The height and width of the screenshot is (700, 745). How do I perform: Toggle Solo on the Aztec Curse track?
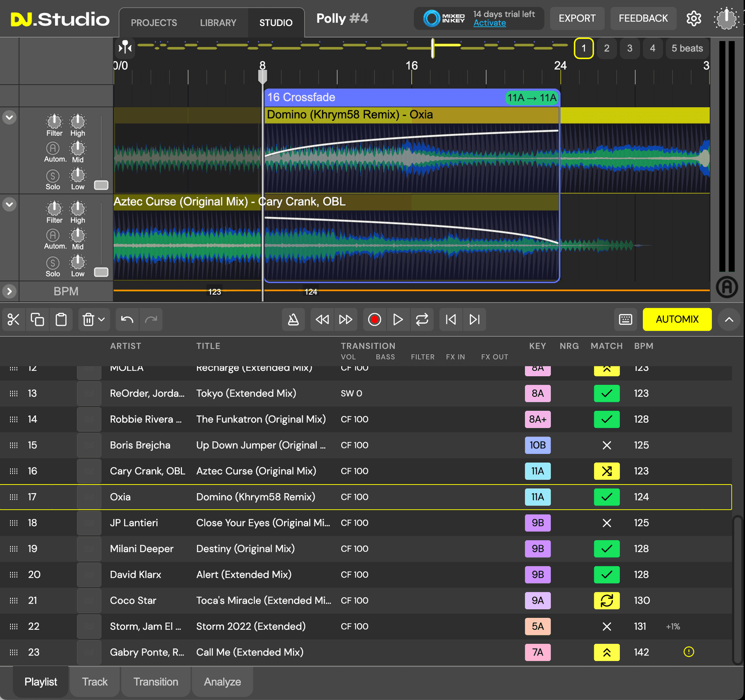coord(53,263)
